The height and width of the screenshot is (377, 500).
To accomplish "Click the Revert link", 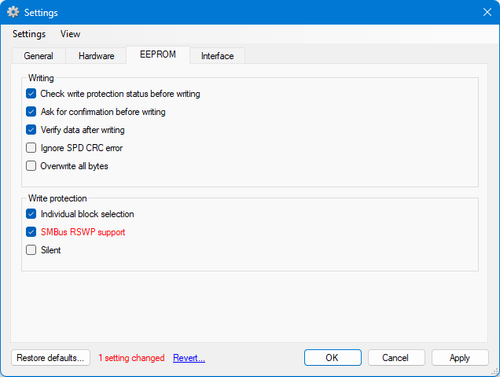I will pyautogui.click(x=189, y=358).
